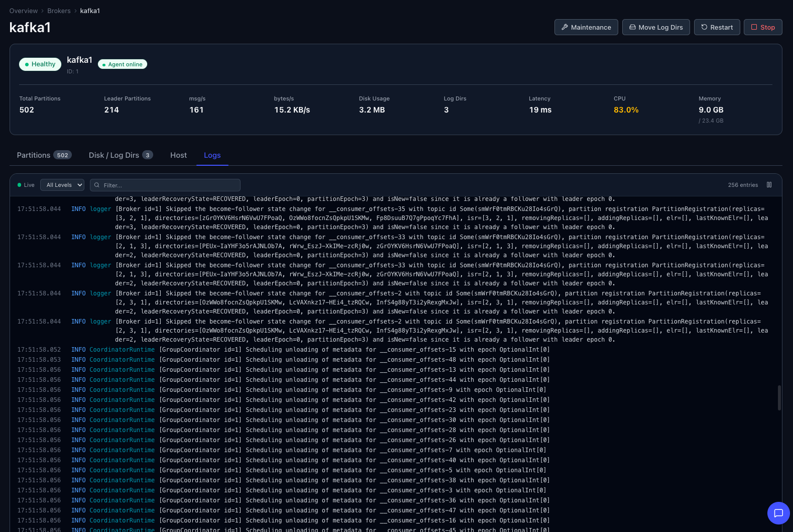Click the circular arrow Restart icon
Viewport: 793px width, 532px height.
(704, 27)
